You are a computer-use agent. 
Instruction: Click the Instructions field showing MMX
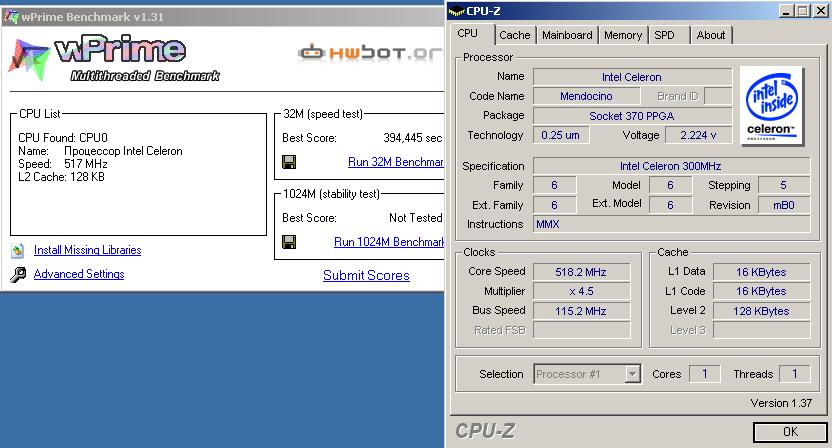671,224
